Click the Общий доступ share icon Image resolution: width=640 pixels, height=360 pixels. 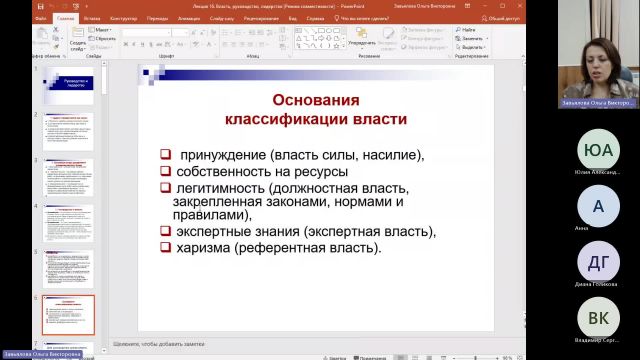pyautogui.click(x=484, y=18)
